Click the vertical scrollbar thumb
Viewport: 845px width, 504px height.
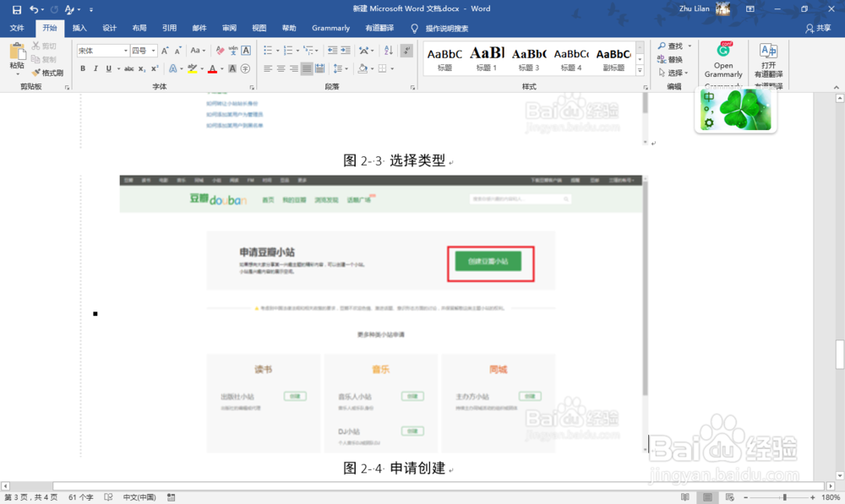click(x=840, y=355)
